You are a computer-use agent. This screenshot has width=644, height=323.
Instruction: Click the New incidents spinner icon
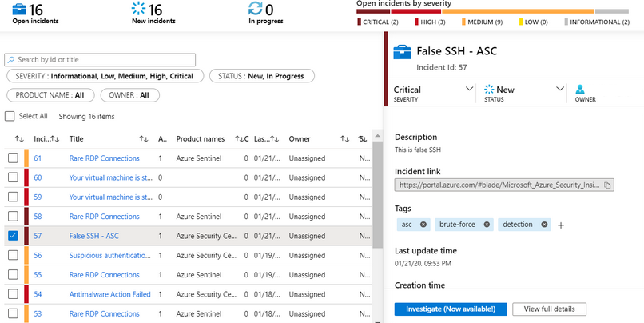click(x=138, y=9)
